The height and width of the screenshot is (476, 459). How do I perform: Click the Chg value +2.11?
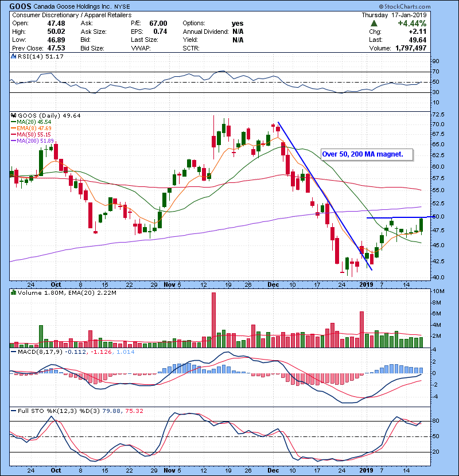(417, 32)
